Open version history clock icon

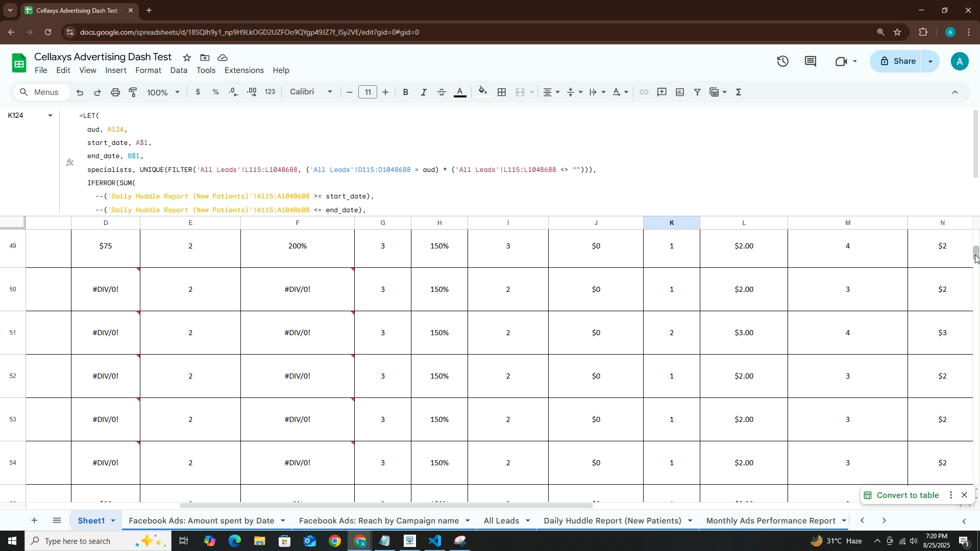(x=782, y=62)
